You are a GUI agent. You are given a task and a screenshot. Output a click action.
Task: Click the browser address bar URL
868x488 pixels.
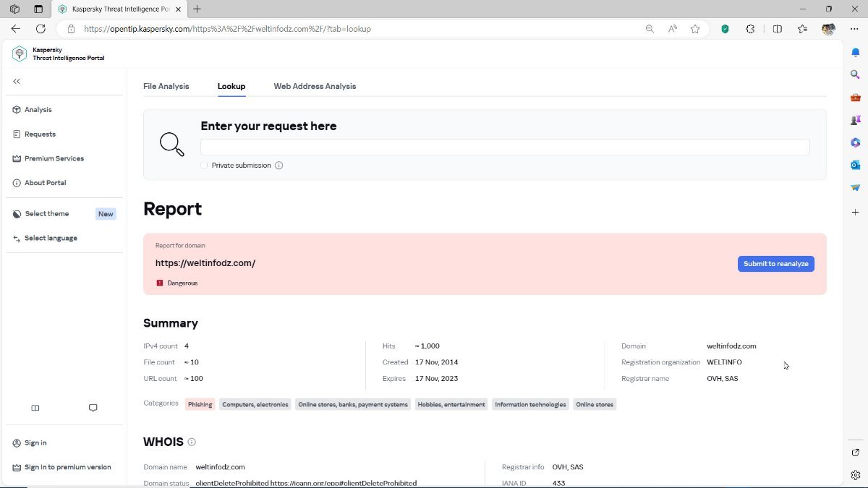click(x=228, y=29)
